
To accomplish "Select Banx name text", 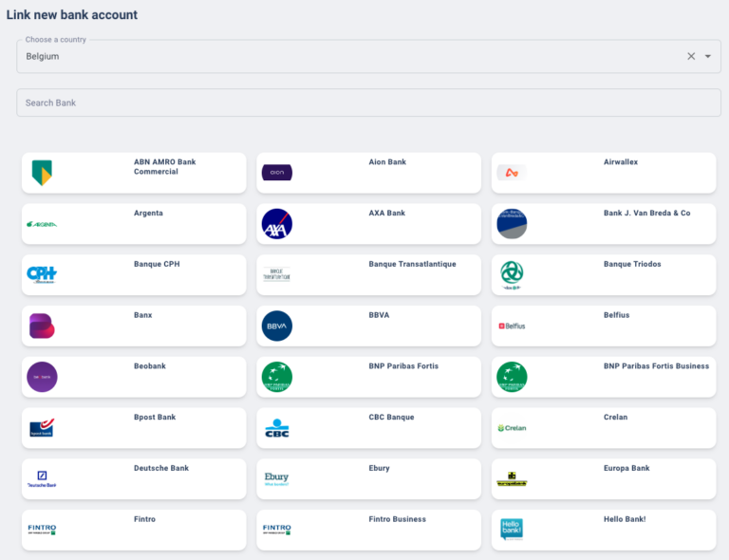I will pos(142,315).
